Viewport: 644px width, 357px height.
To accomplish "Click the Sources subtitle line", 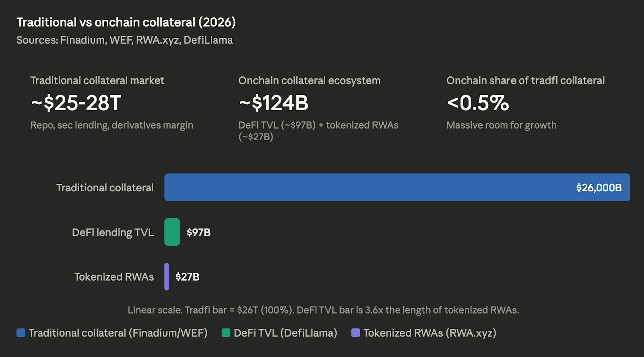I will (125, 40).
